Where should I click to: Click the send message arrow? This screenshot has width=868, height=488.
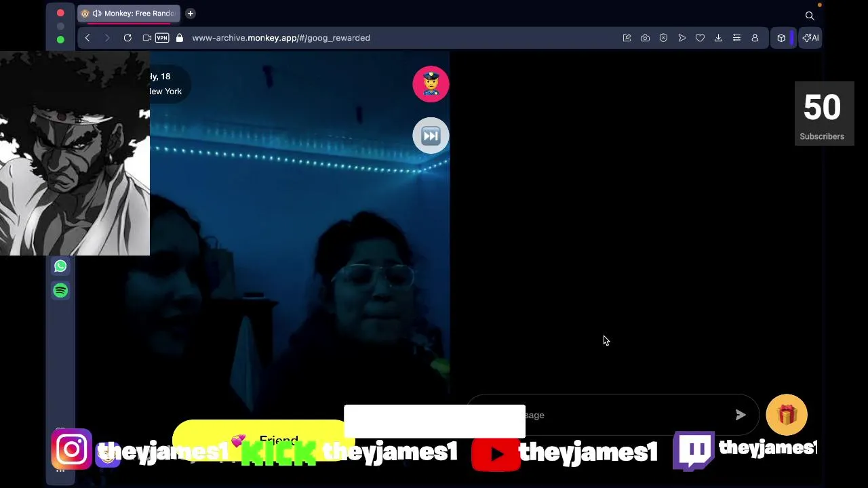[x=741, y=415]
